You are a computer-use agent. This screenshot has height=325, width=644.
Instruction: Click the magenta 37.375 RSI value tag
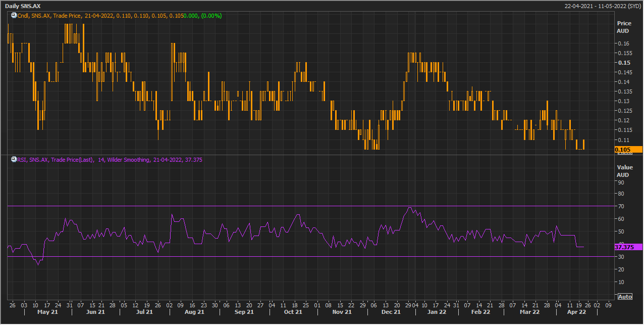pyautogui.click(x=628, y=247)
